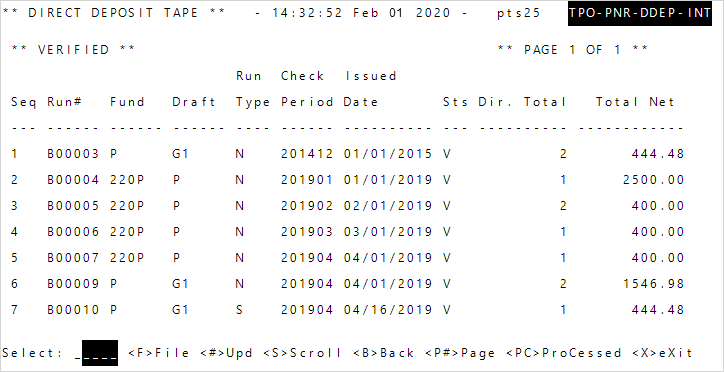The image size is (724, 372).
Task: Click the Total Net column header
Action: coord(635,102)
